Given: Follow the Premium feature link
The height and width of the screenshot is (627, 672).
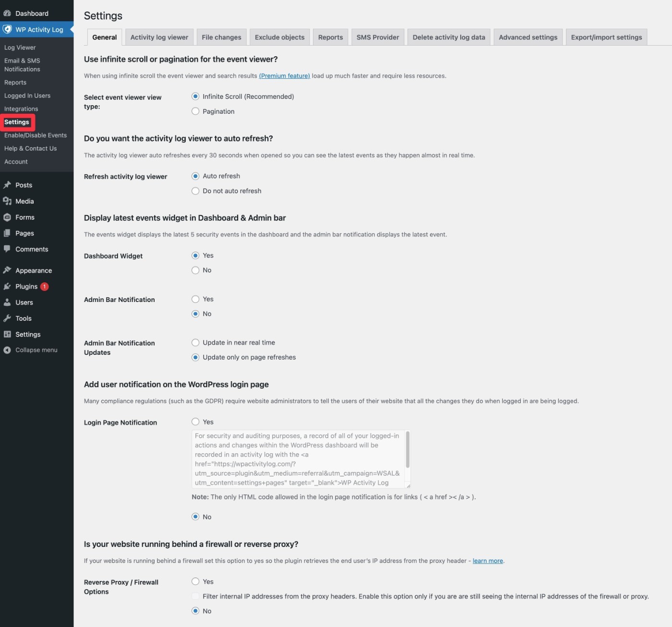Looking at the screenshot, I should [x=285, y=76].
